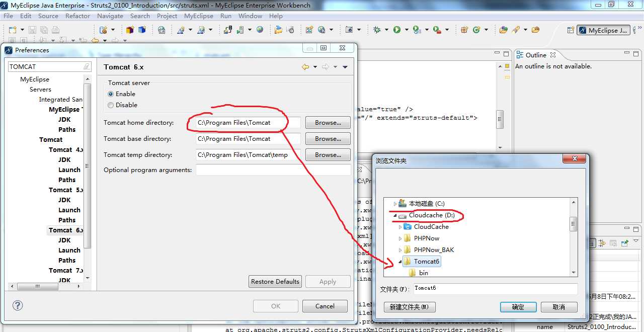The height and width of the screenshot is (332, 644).
Task: Click the Debug bug toolbar icon
Action: [x=377, y=30]
